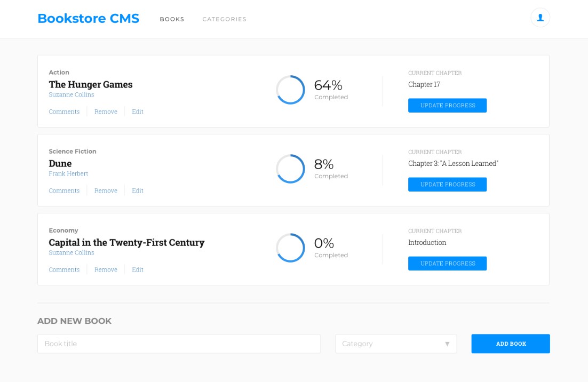Screen dimensions: 588x382
Task: Click Capital in the Twenty-First Century progress circle
Action: tap(290, 248)
